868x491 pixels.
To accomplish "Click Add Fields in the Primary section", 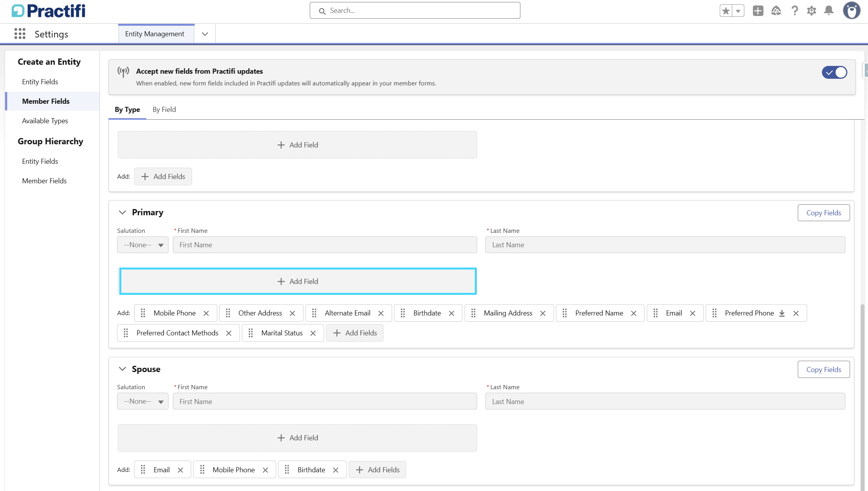I will click(355, 333).
